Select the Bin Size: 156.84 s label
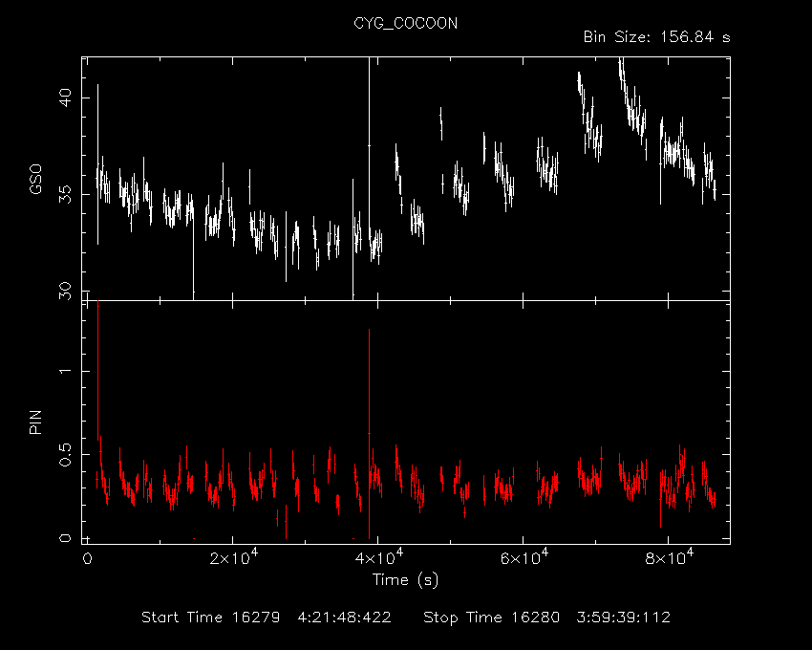 pyautogui.click(x=656, y=37)
